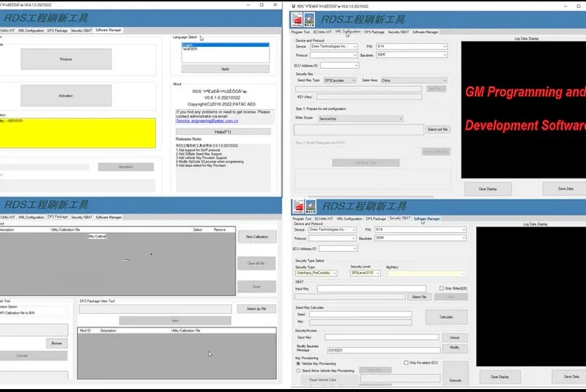Select Stand Alone Vehicle Key Provisioning option
Viewport: 586px width, 392px height.
tap(297, 371)
